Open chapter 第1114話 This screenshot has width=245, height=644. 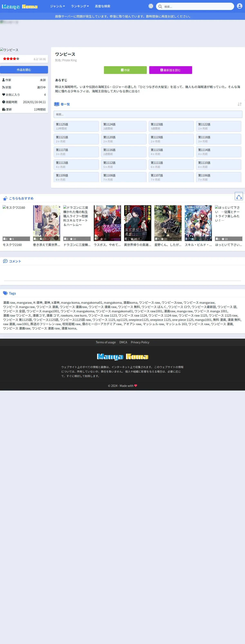pyautogui.click(x=218, y=152)
